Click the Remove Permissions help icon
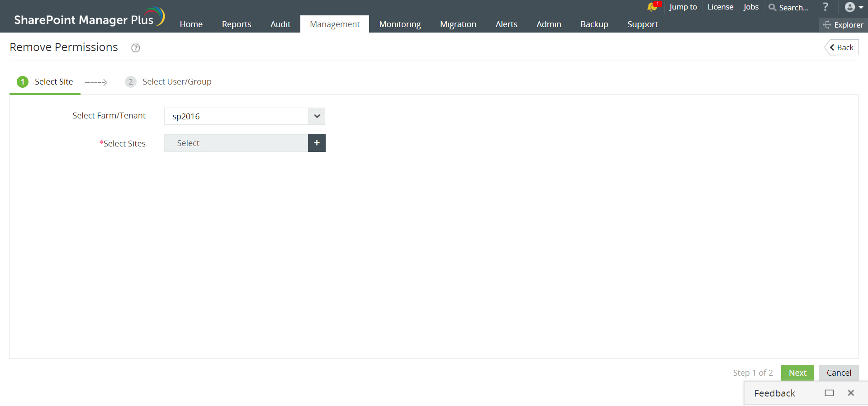 tap(136, 48)
